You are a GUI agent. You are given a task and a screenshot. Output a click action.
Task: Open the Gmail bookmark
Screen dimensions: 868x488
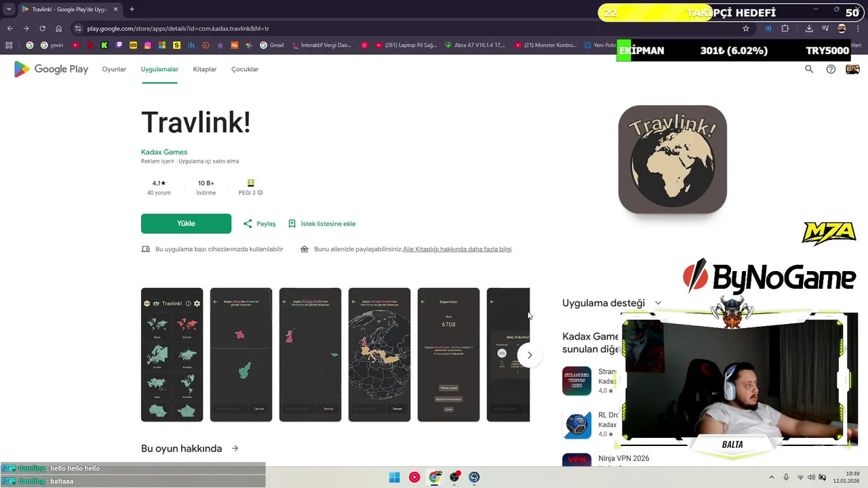click(x=271, y=45)
